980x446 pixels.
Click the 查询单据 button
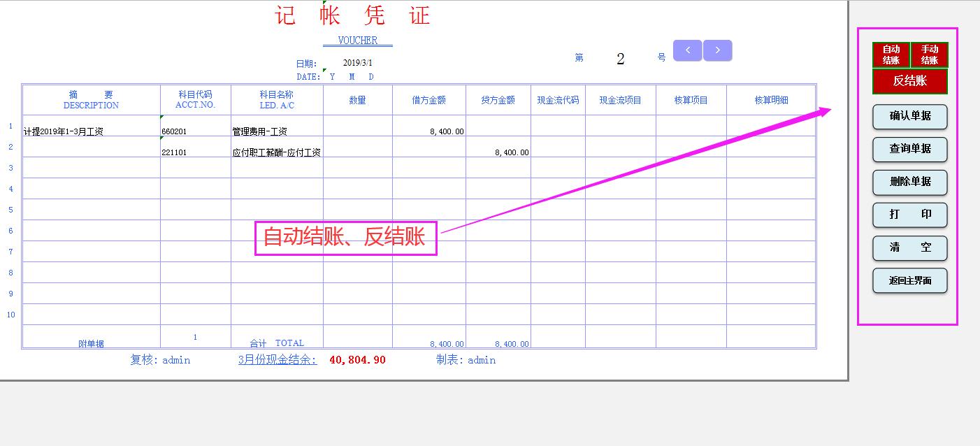click(909, 150)
